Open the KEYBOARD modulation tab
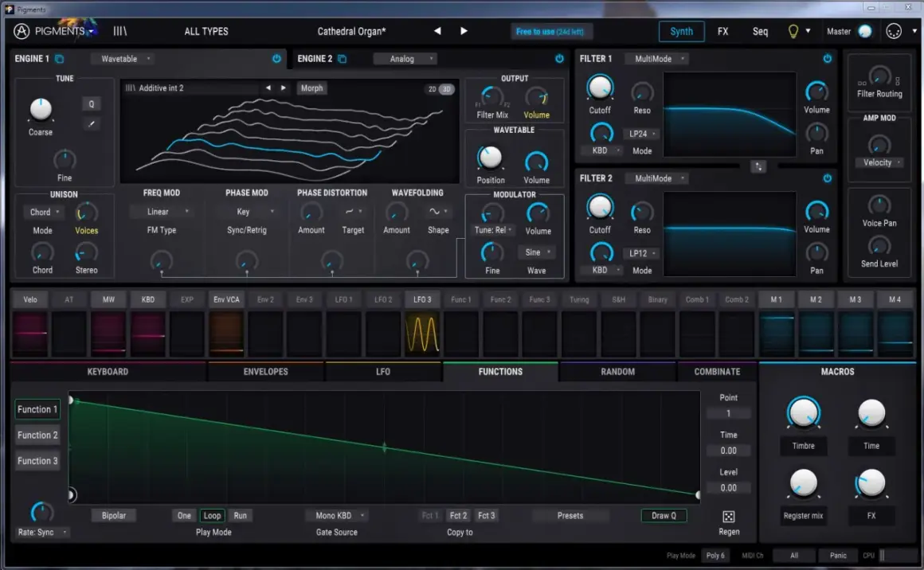This screenshot has width=924, height=570. pos(108,372)
